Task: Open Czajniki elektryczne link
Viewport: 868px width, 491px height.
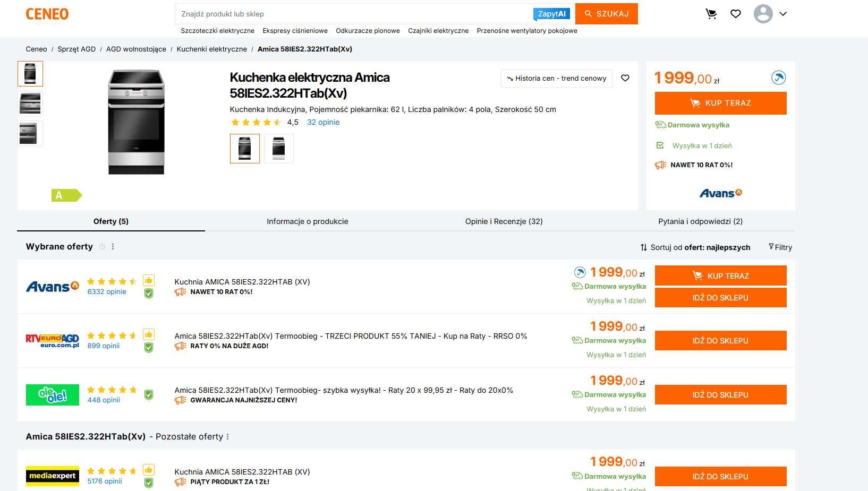Action: (438, 31)
